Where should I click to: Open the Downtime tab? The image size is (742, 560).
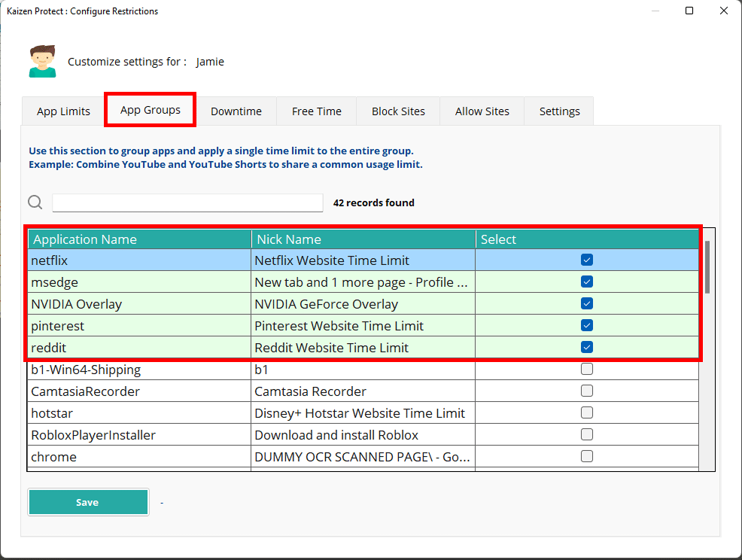(236, 111)
